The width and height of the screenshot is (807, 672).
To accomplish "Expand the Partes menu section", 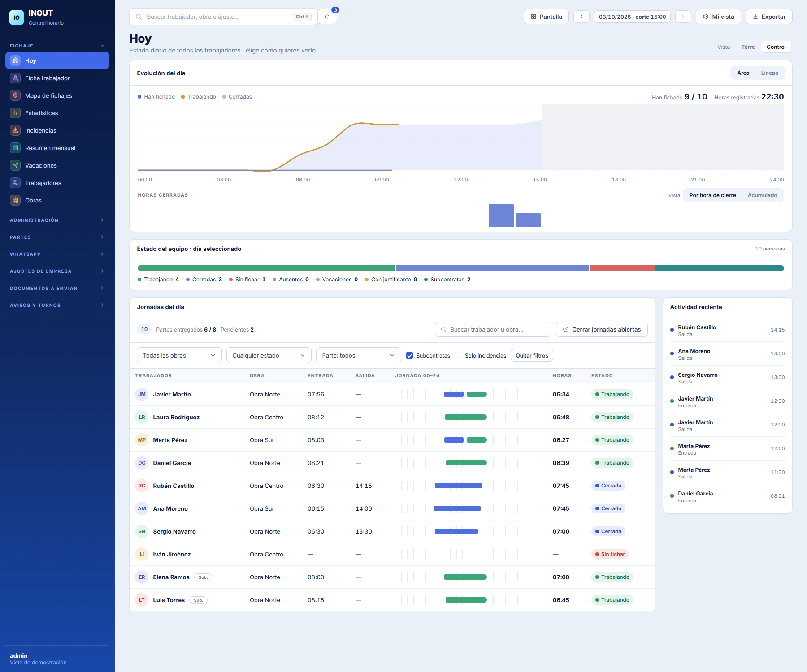I will pyautogui.click(x=57, y=237).
